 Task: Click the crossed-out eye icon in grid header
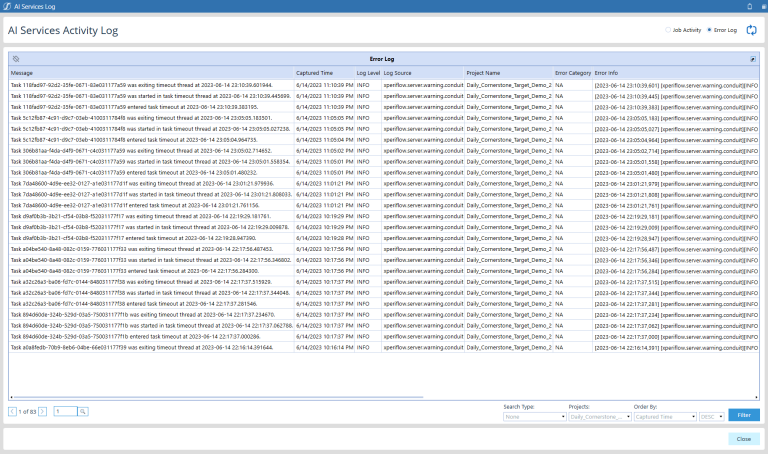(x=16, y=59)
